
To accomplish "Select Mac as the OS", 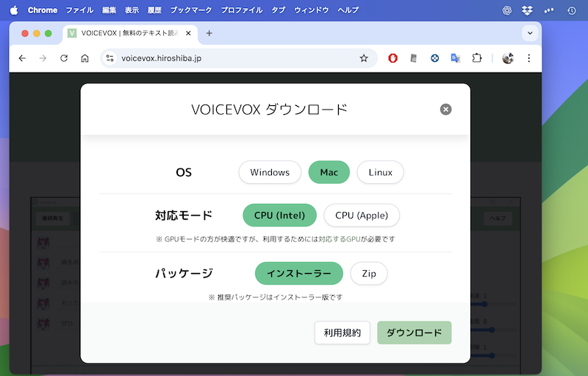I will 329,172.
